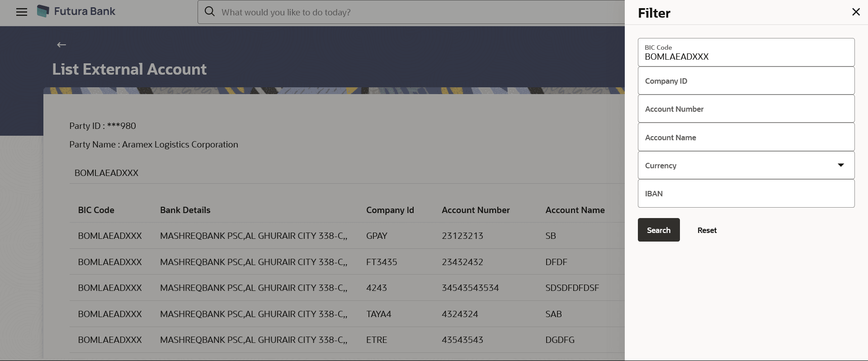The height and width of the screenshot is (361, 868).
Task: Open the hamburger navigation menu
Action: coord(22,12)
